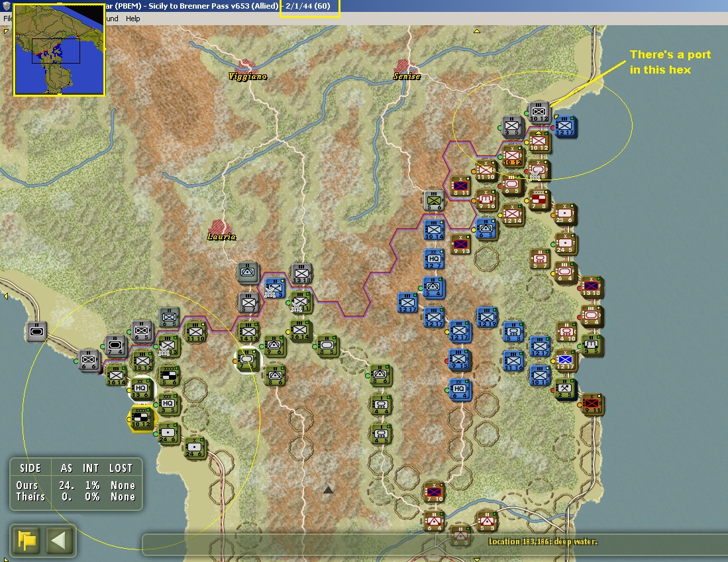Select the blue 6-5 artillery battalion
This screenshot has height=562, width=728.
point(486,229)
